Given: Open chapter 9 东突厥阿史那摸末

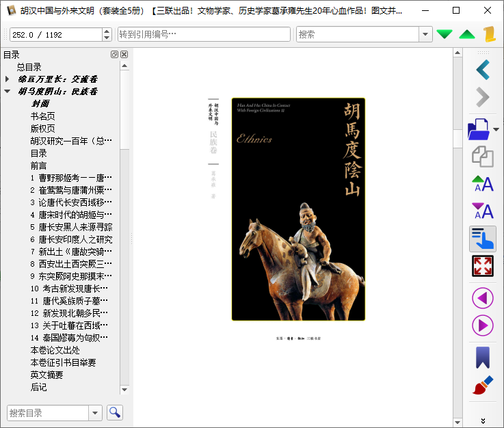Looking at the screenshot, I should [71, 276].
